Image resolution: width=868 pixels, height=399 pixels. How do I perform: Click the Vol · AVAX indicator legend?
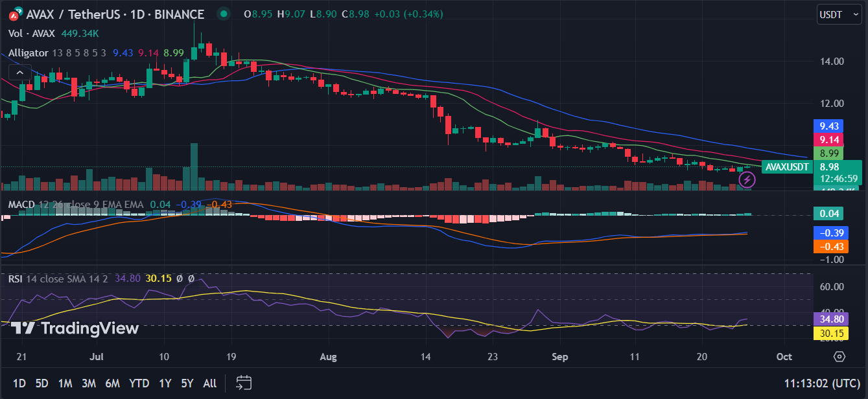[32, 33]
